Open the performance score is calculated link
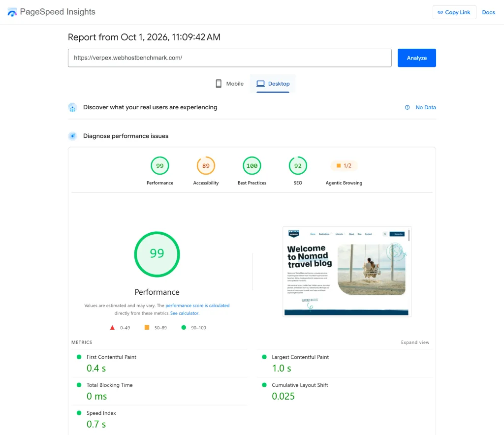 click(x=197, y=306)
